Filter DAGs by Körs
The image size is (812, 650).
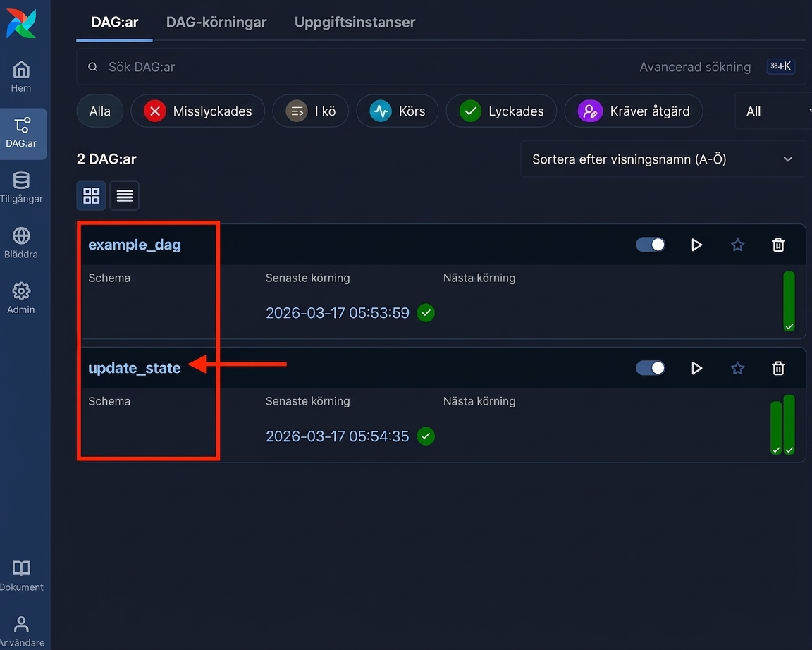point(398,111)
